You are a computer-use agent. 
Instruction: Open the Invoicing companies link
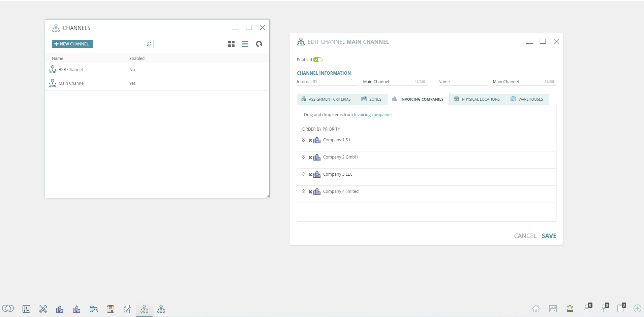(x=373, y=114)
